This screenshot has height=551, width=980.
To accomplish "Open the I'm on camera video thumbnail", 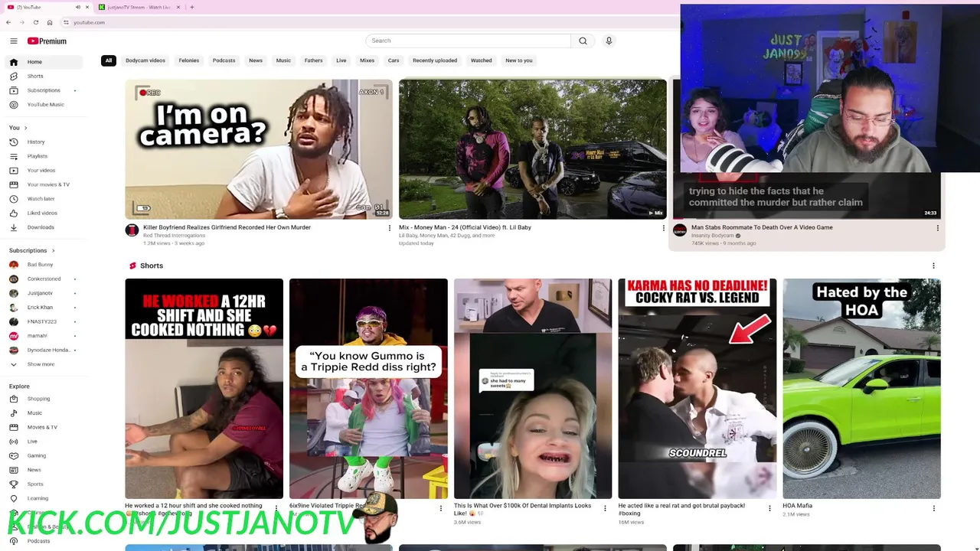I will coord(259,148).
